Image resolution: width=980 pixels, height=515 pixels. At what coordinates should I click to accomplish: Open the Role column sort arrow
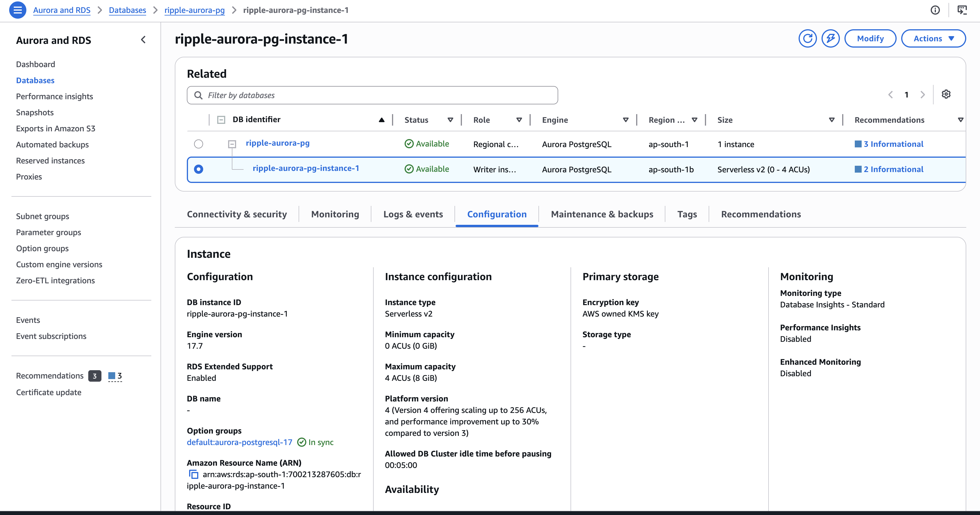click(519, 120)
